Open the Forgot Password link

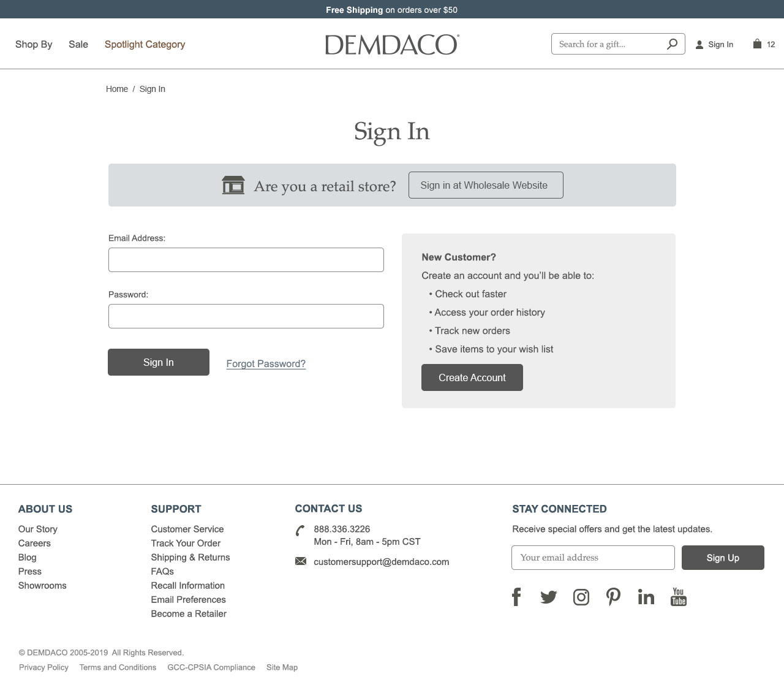pyautogui.click(x=266, y=363)
